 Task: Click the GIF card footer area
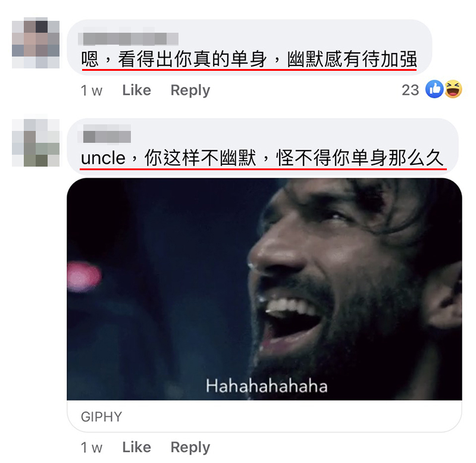[x=264, y=416]
